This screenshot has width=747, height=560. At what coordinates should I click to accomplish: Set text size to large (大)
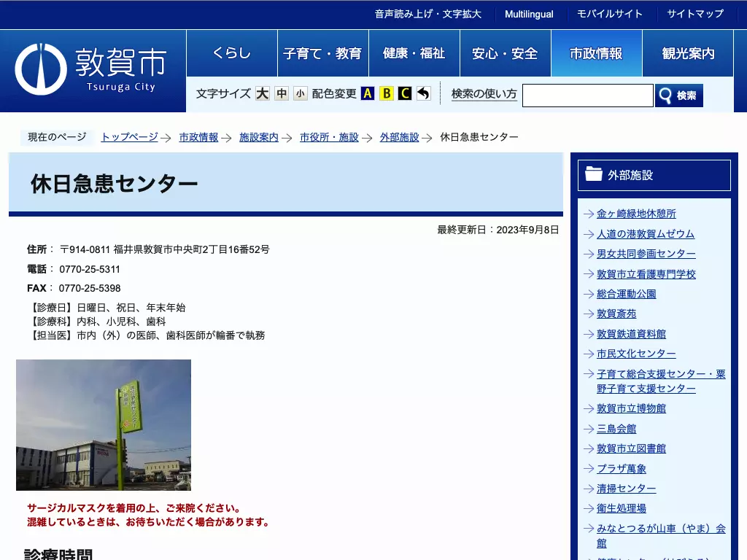(x=262, y=93)
